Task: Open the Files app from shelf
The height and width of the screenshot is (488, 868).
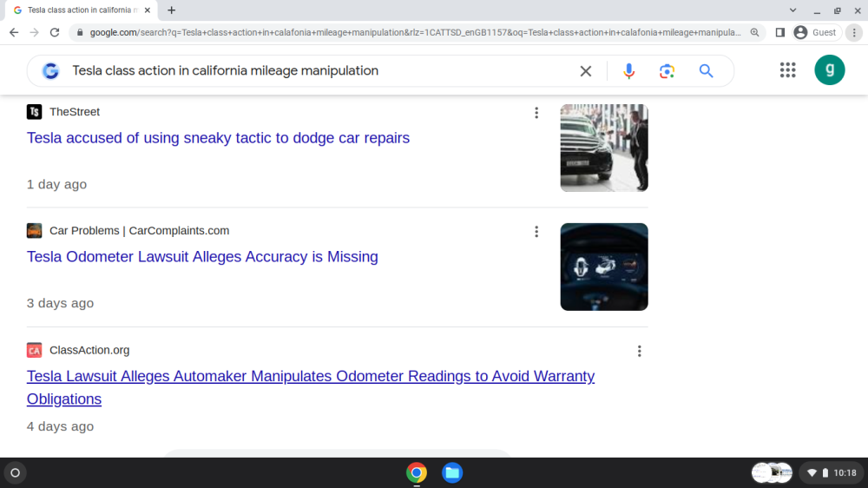Action: click(x=452, y=473)
